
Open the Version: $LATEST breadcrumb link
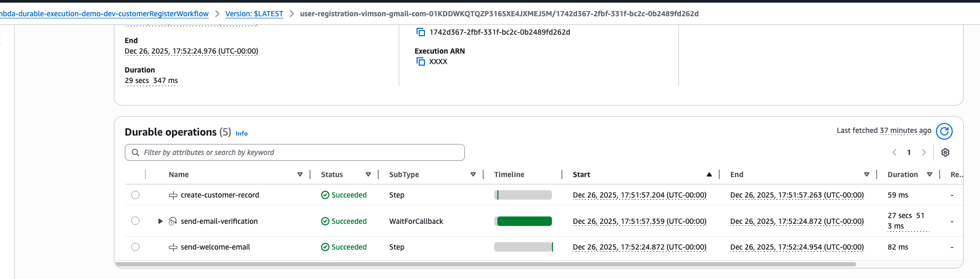click(254, 14)
